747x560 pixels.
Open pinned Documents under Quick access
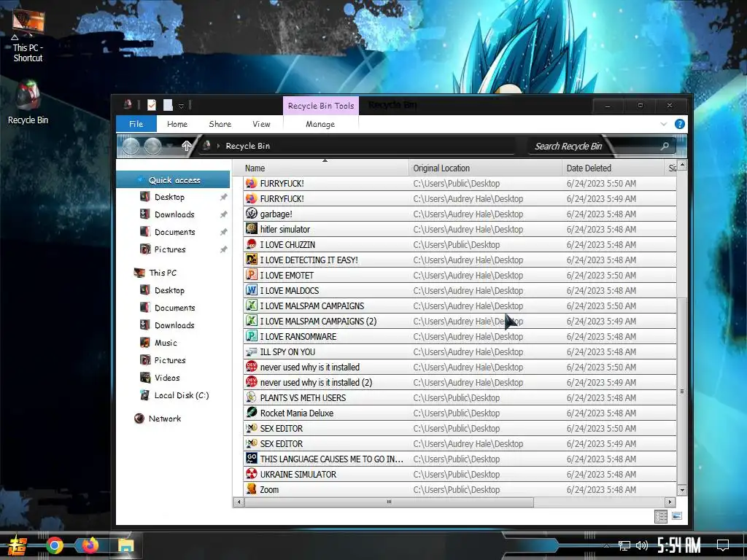point(174,232)
